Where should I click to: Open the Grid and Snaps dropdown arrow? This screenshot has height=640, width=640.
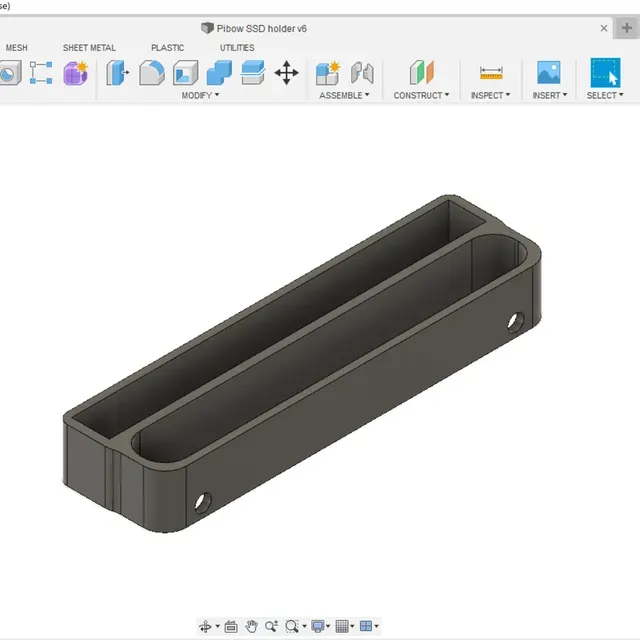click(x=352, y=626)
